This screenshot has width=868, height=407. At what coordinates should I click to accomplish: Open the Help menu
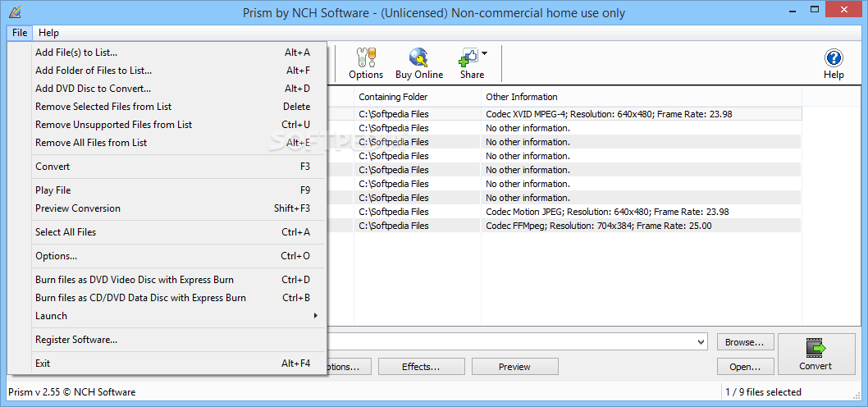click(x=48, y=33)
